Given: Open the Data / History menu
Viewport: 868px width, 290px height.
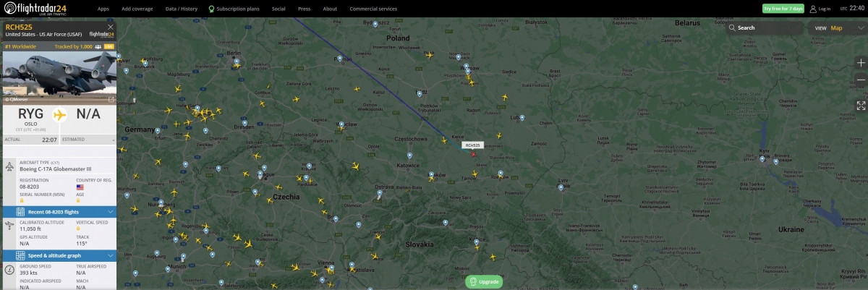Looking at the screenshot, I should point(181,9).
